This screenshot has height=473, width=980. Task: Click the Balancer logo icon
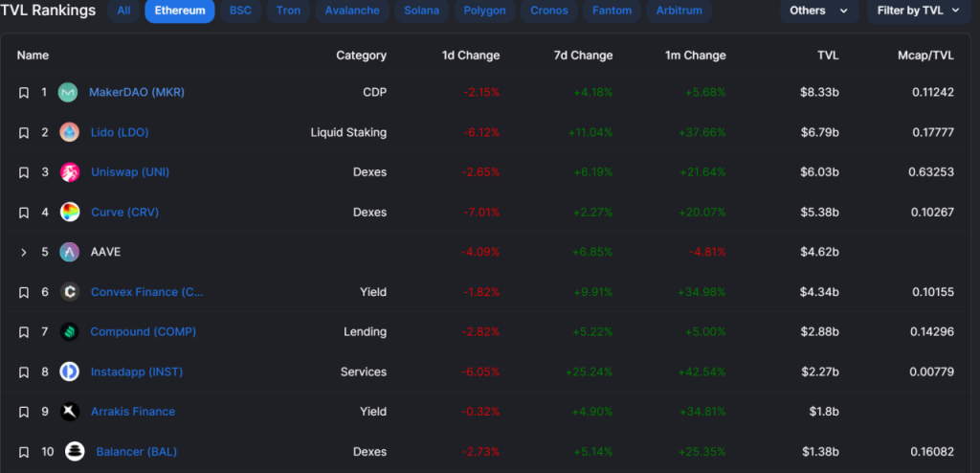[75, 452]
